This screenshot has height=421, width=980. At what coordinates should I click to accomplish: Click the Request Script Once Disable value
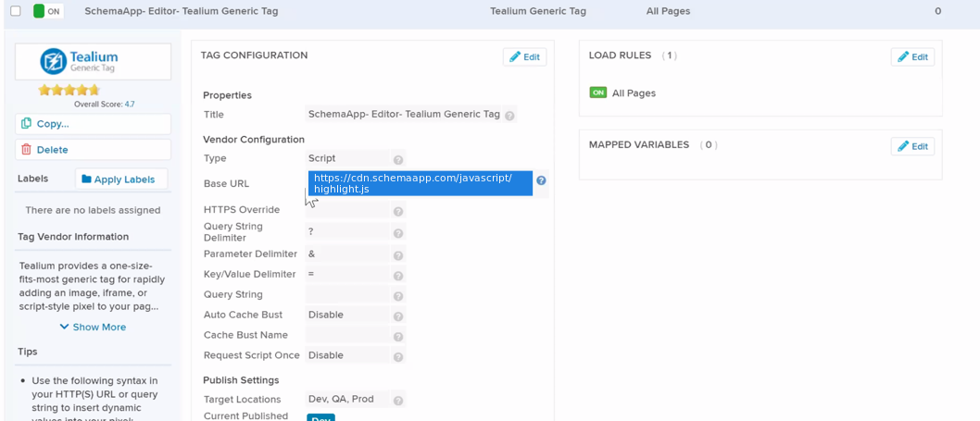point(347,355)
